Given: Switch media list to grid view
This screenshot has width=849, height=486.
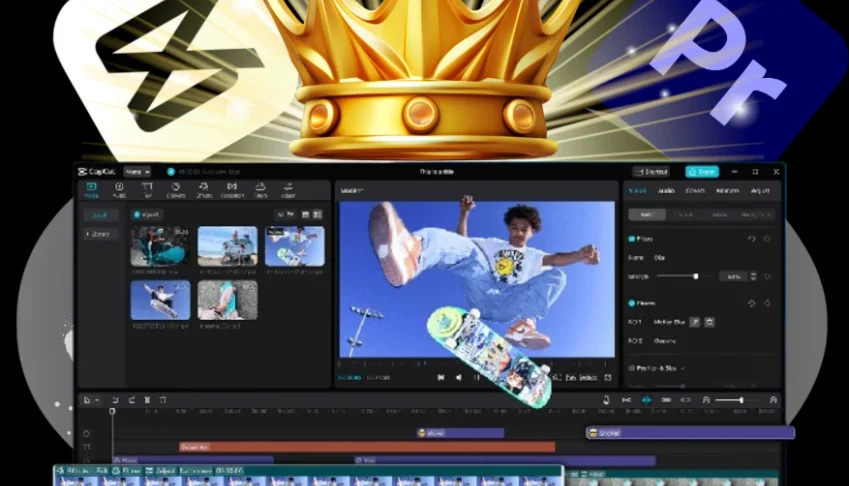Looking at the screenshot, I should coord(318,215).
